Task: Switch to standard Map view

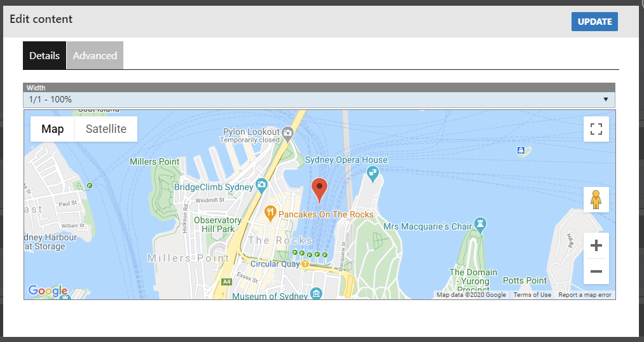Action: 53,129
